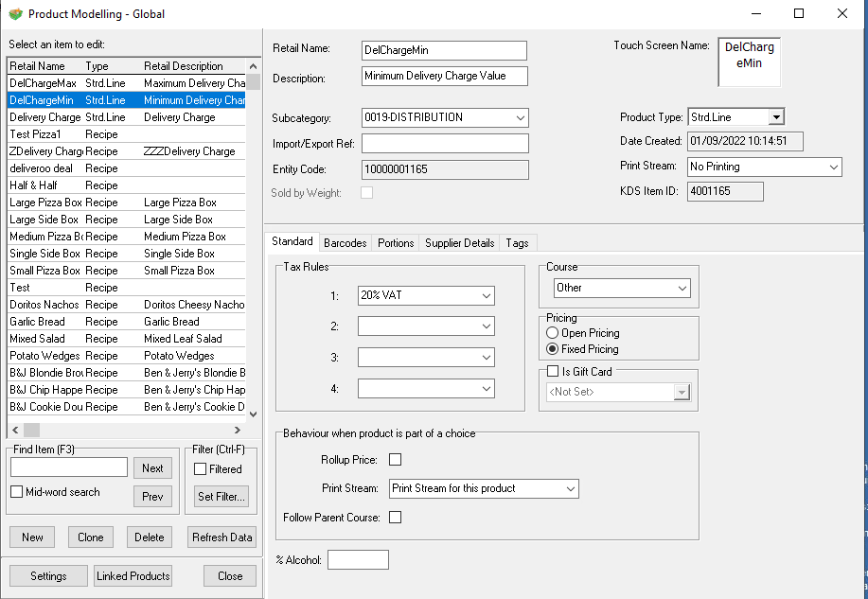This screenshot has width=868, height=599.
Task: Click horizontal scroll right arrow in item list
Action: click(x=253, y=430)
